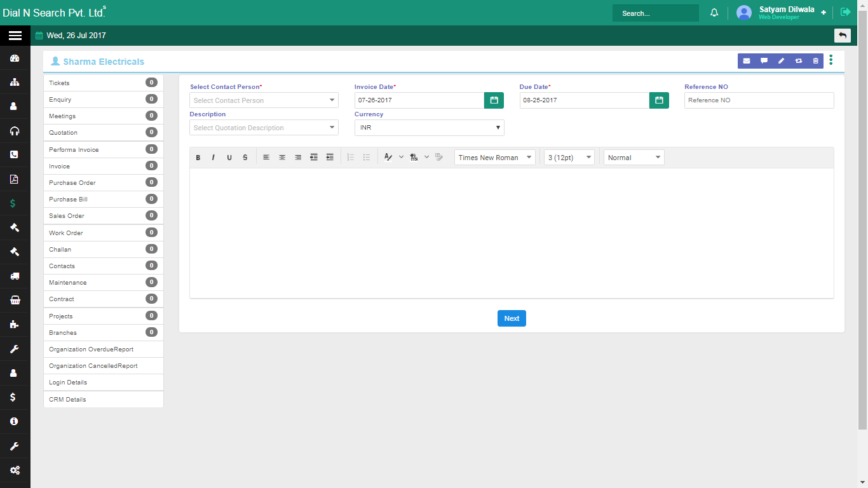868x488 pixels.
Task: Click the remove formatting eraser icon
Action: [439, 158]
